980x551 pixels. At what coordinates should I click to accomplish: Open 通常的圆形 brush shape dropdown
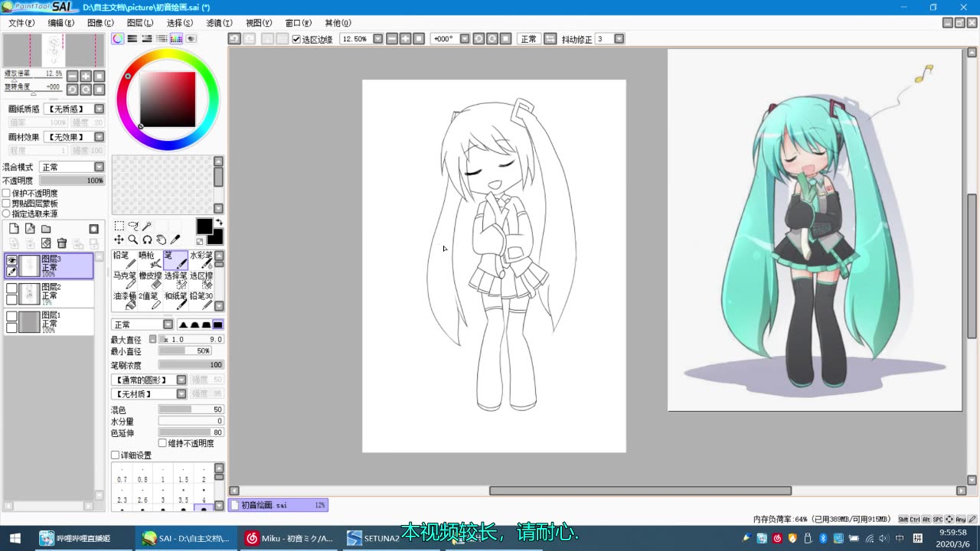pyautogui.click(x=181, y=380)
